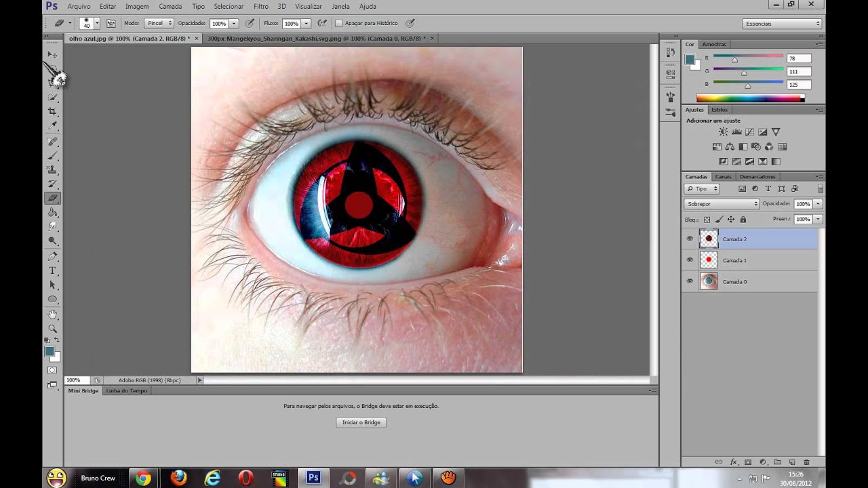Screen dimensions: 868x488
Task: Open the eraser Modo dropdown
Action: tap(159, 23)
